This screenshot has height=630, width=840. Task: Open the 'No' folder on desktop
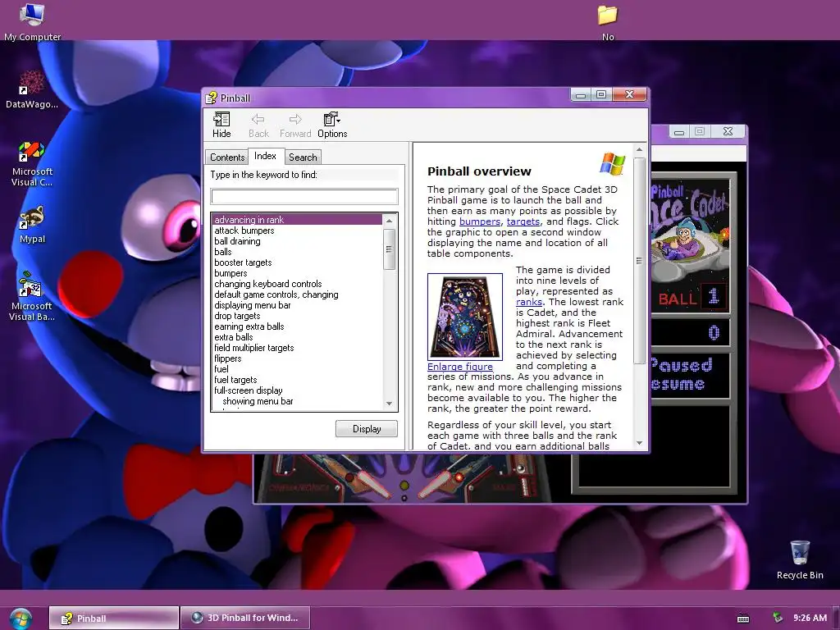click(x=608, y=23)
